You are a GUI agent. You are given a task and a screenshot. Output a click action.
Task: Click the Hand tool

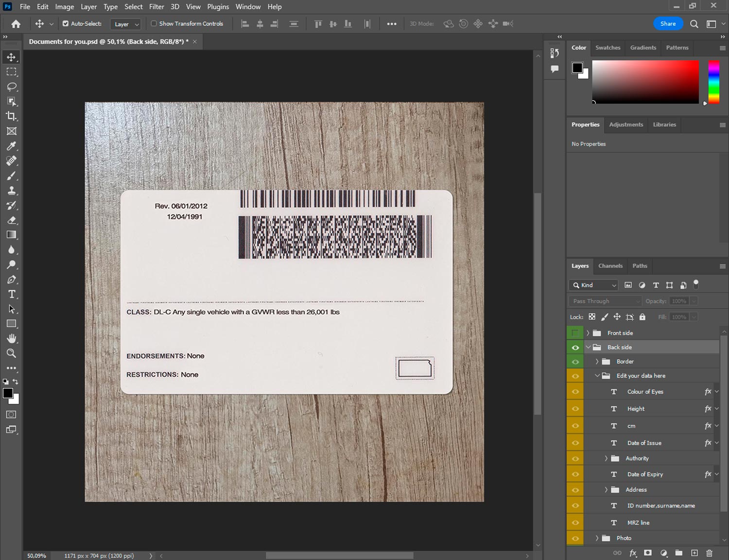12,338
